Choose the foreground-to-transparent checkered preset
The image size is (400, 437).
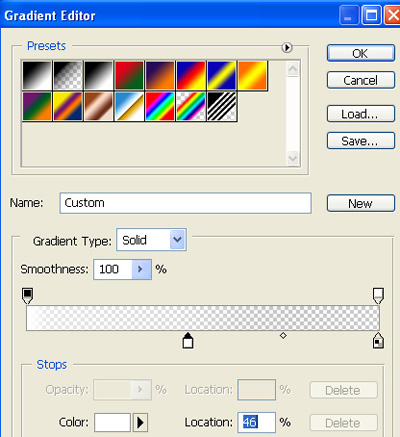click(68, 75)
